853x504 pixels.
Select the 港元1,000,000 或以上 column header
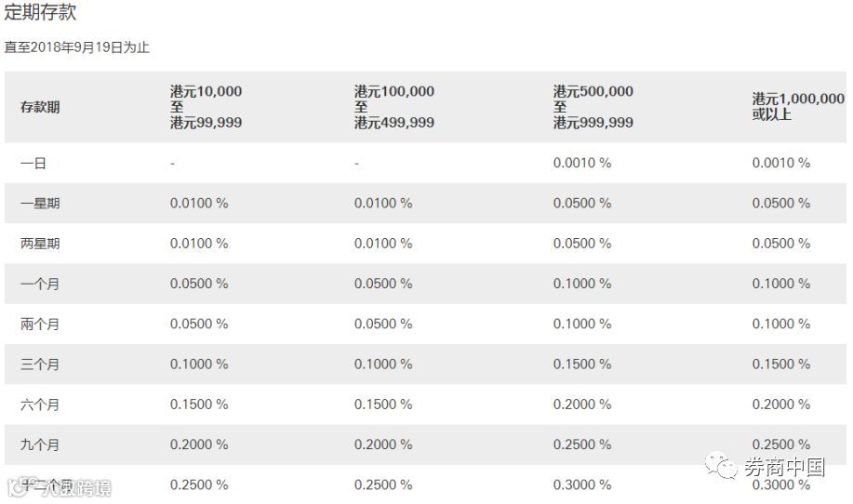point(798,107)
